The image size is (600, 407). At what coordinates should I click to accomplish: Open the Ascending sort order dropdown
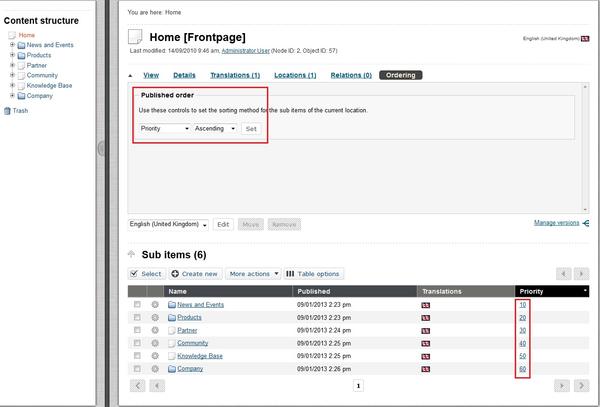click(215, 129)
